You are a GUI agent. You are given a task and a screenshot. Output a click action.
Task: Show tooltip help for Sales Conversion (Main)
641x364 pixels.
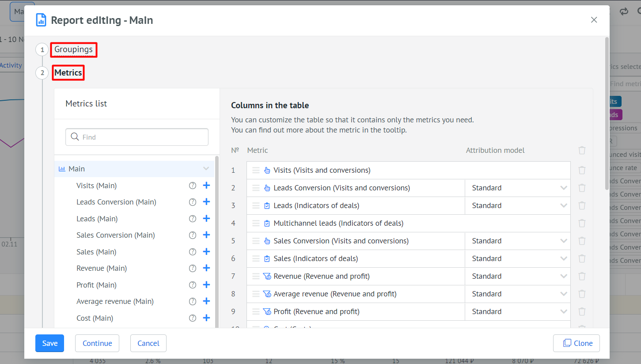coord(193,235)
